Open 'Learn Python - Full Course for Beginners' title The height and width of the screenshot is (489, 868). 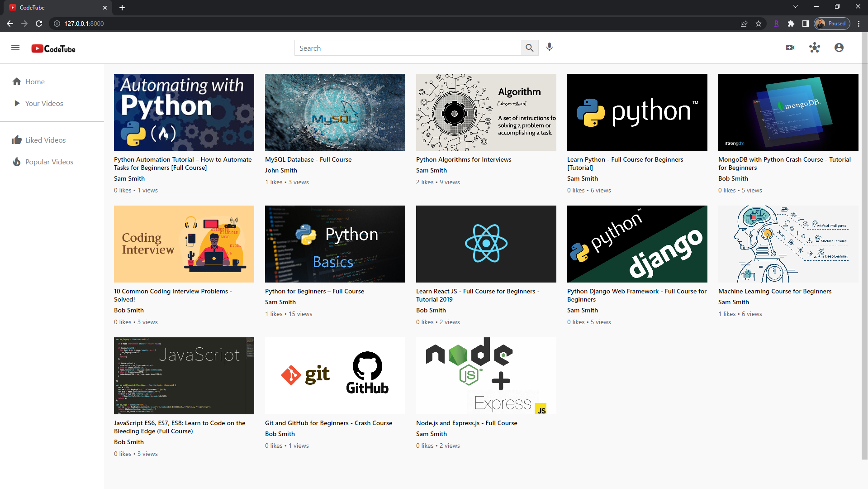click(625, 163)
